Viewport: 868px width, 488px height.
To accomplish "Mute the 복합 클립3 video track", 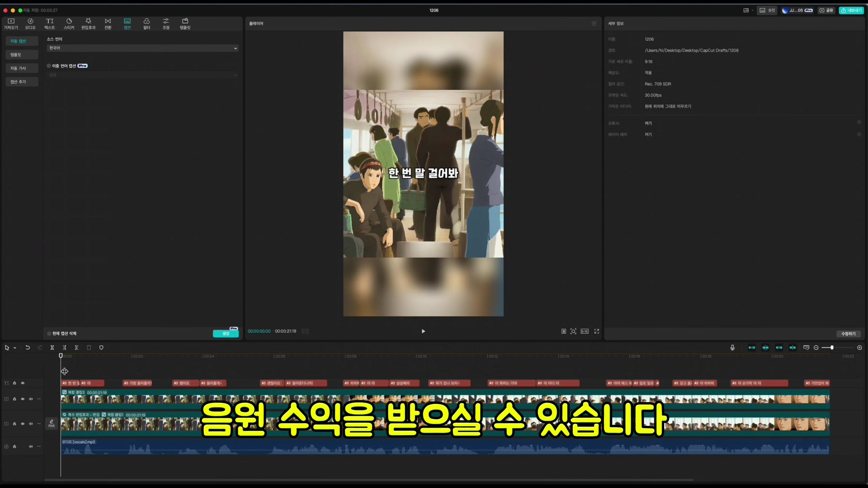I will [x=31, y=399].
